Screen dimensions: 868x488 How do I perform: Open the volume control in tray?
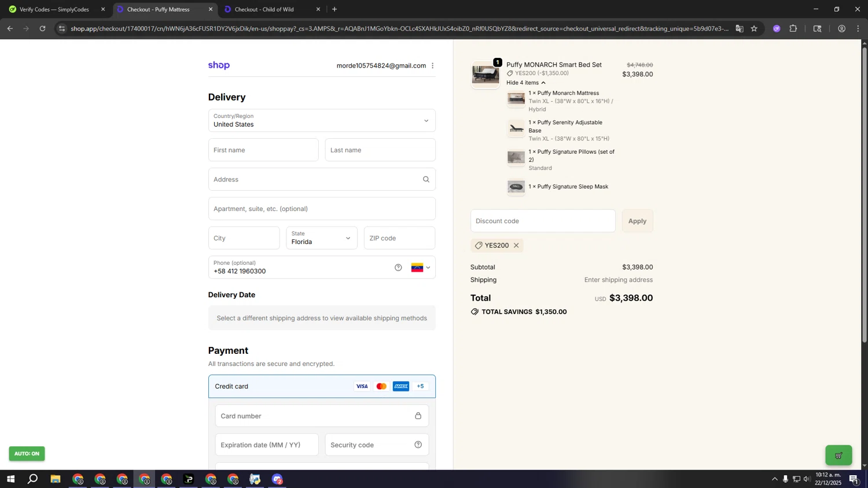[807, 479]
